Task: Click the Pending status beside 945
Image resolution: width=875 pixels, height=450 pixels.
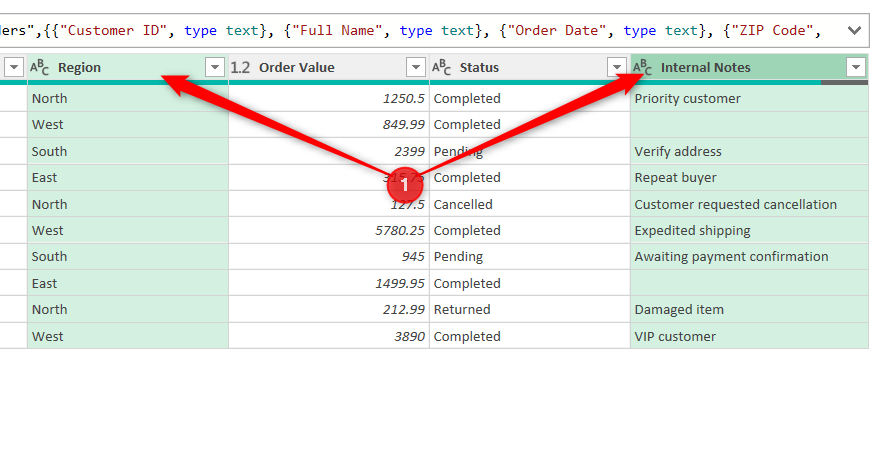Action: click(530, 257)
